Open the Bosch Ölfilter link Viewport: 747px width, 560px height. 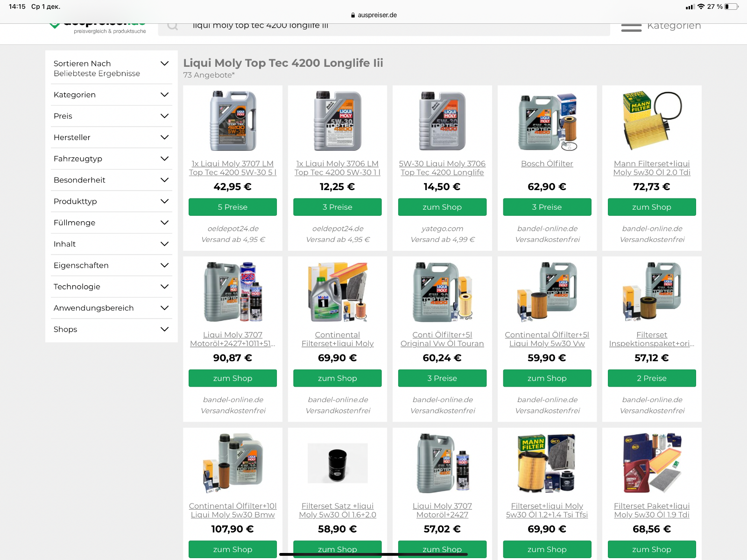(x=547, y=164)
